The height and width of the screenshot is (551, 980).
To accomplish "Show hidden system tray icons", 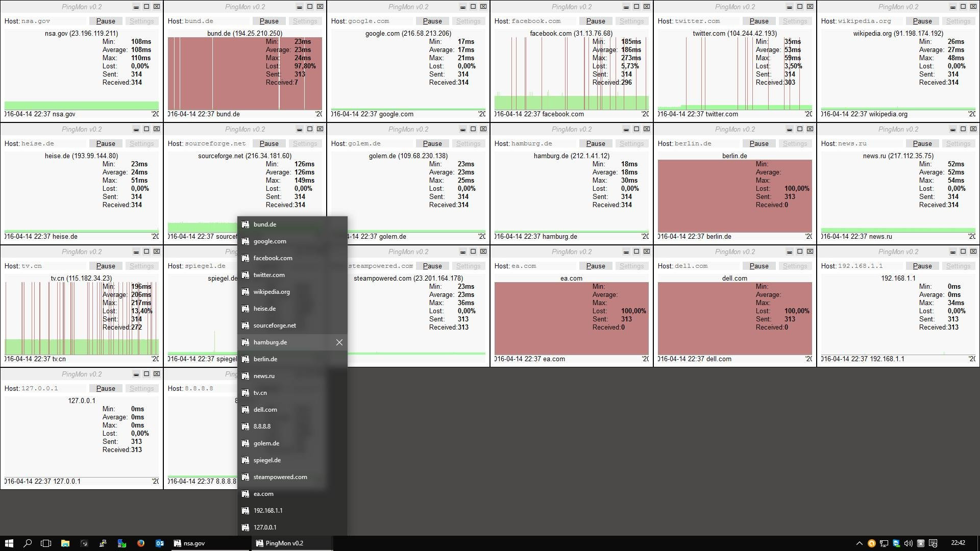I will 859,543.
